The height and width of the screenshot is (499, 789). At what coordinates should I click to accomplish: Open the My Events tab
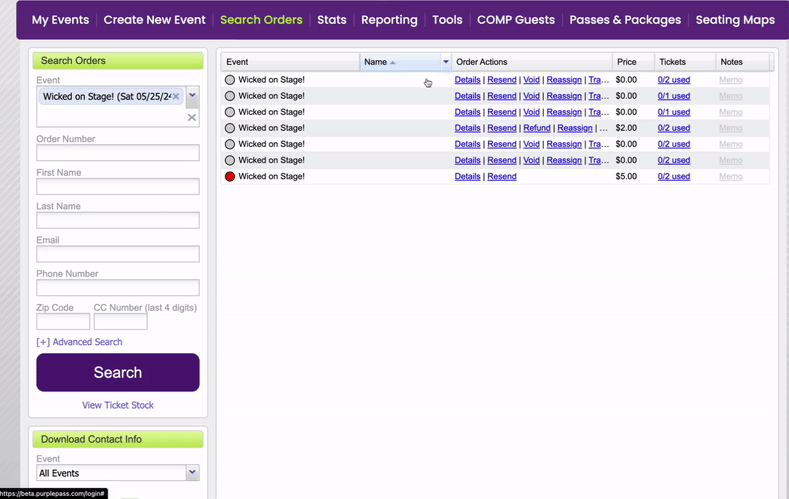[x=60, y=20]
